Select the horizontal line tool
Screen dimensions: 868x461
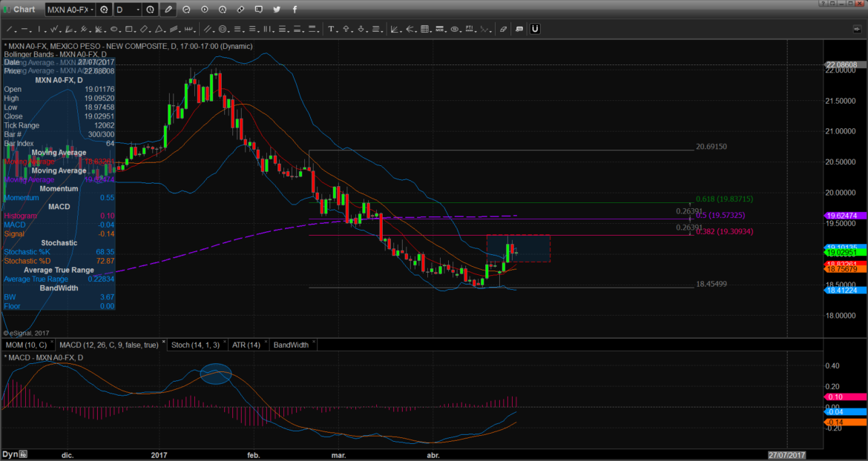point(25,30)
